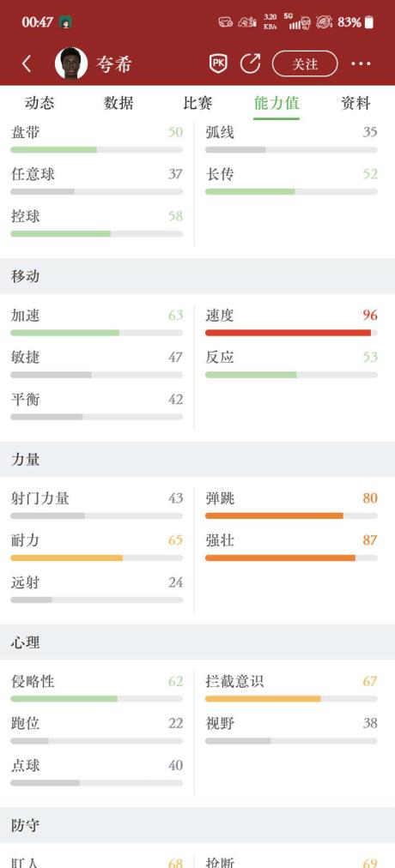Follow the player with 关注 button

tap(305, 64)
